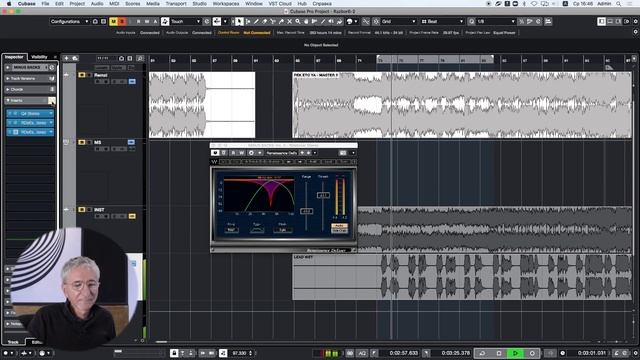Click the Add Track plus button
The width and height of the screenshot is (640, 360).
coord(67,58)
